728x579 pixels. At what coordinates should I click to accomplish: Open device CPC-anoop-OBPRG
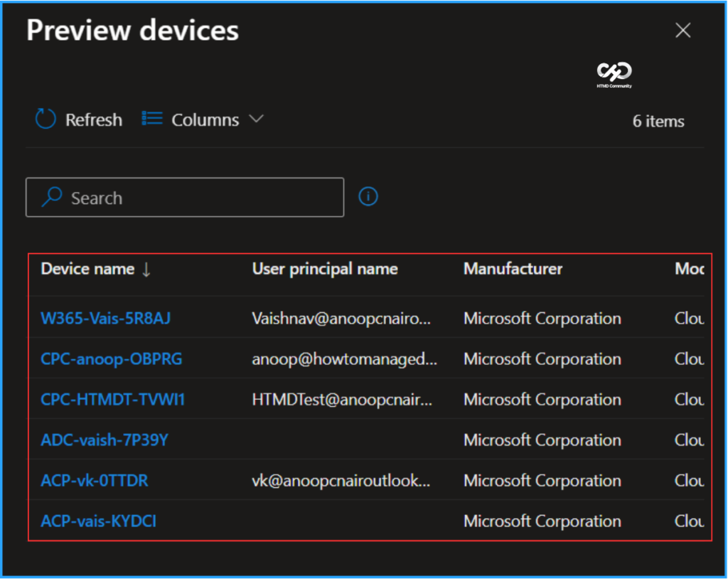point(112,359)
